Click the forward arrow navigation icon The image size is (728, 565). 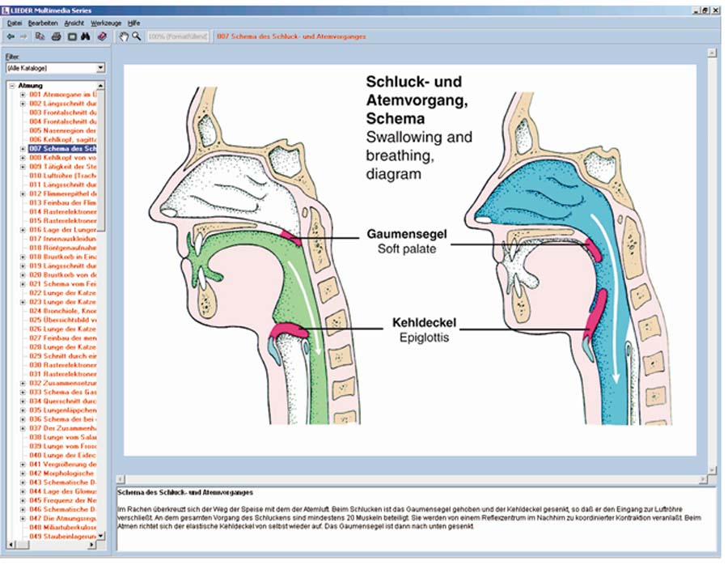point(23,37)
